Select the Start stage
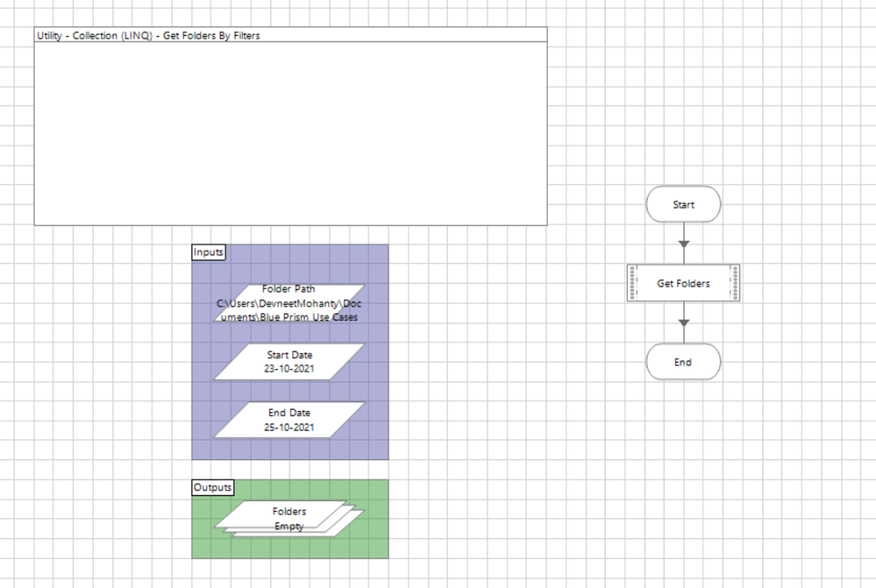Image resolution: width=876 pixels, height=588 pixels. 683,204
